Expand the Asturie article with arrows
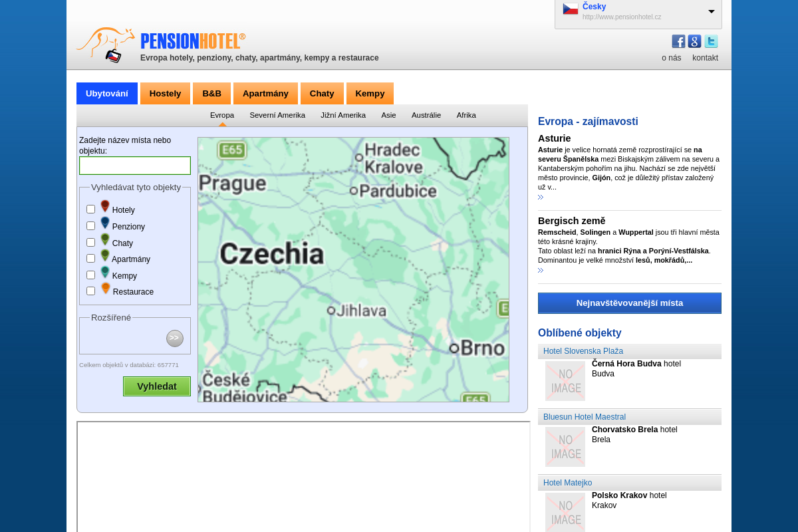Viewport: 798px width, 532px height. click(x=541, y=198)
